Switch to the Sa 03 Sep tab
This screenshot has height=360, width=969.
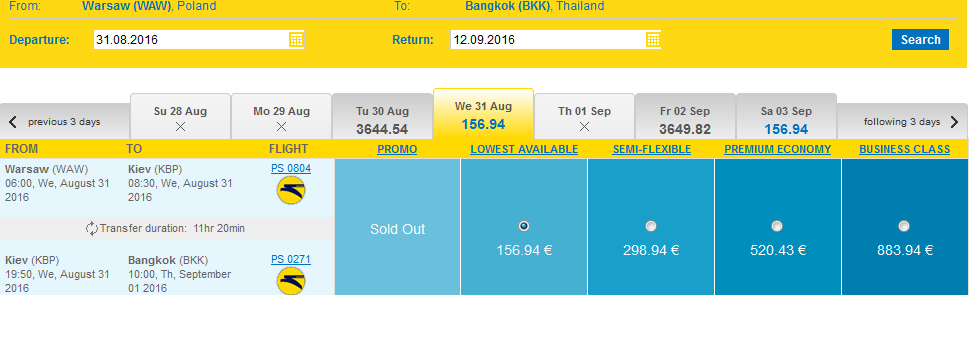click(786, 117)
